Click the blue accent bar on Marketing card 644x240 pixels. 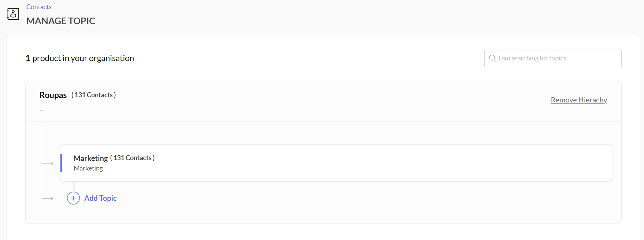pyautogui.click(x=61, y=163)
